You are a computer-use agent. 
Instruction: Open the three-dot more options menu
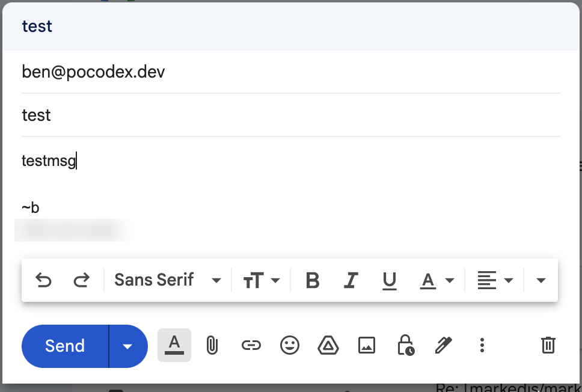482,345
